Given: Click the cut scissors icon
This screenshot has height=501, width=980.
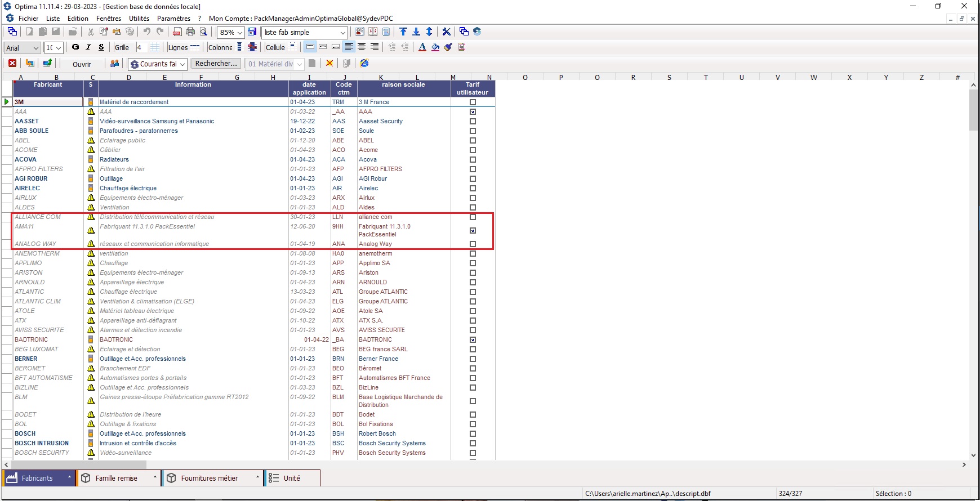Looking at the screenshot, I should (91, 32).
